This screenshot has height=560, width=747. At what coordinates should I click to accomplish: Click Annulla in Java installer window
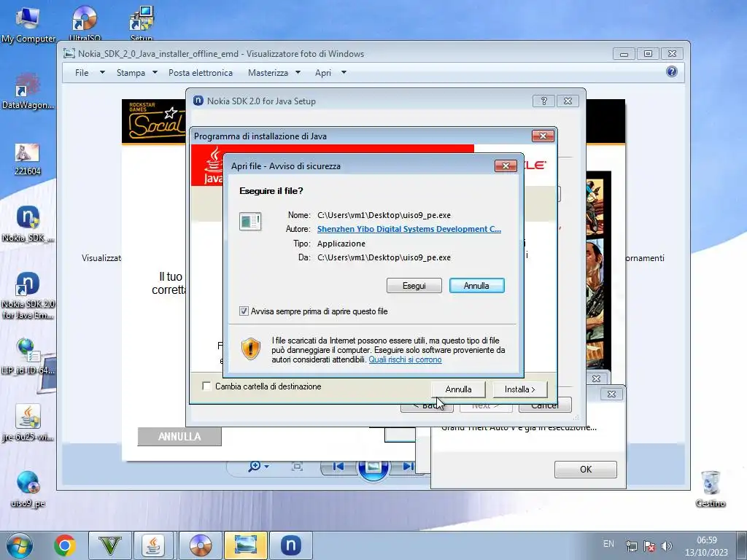pos(458,389)
